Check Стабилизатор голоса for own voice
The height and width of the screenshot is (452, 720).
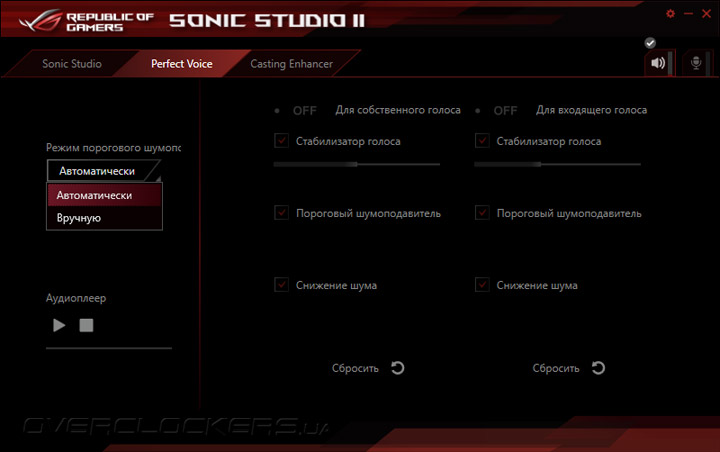point(281,141)
